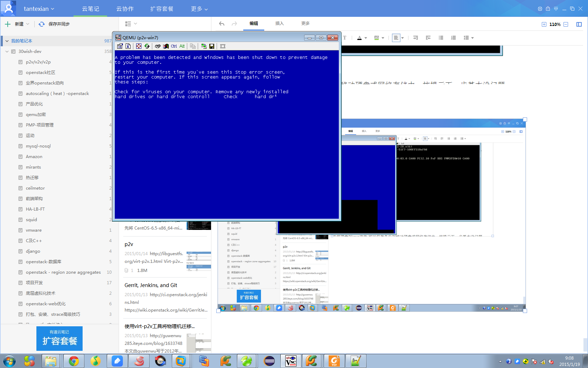
Task: Click the lock icon in the title bar
Action: (x=548, y=9)
